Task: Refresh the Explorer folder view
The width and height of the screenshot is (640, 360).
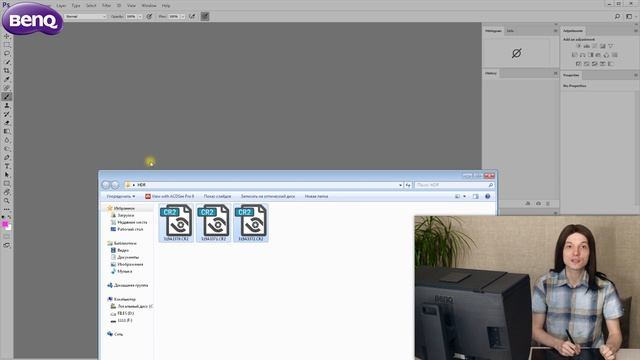Action: click(x=408, y=185)
